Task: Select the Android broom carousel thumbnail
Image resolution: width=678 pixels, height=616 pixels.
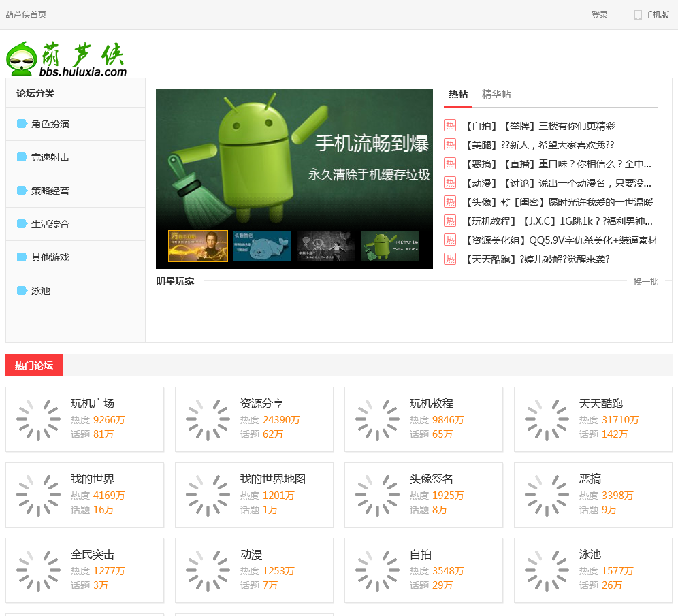Action: coord(390,246)
